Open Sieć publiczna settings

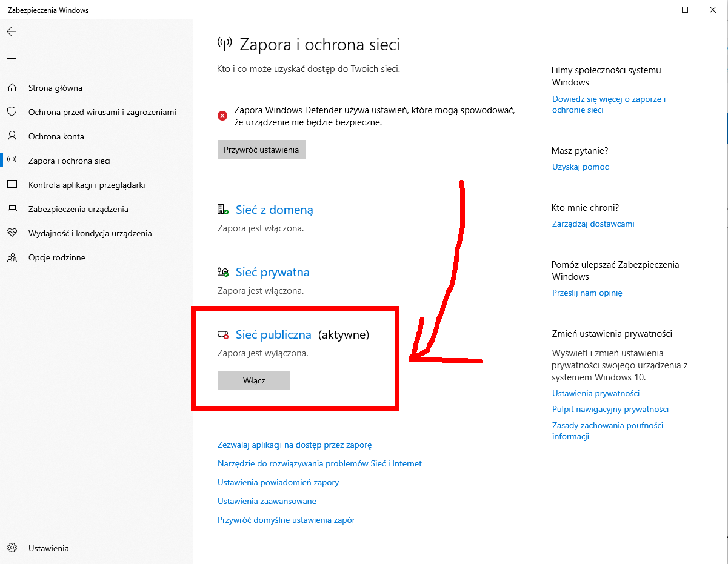[x=273, y=334]
